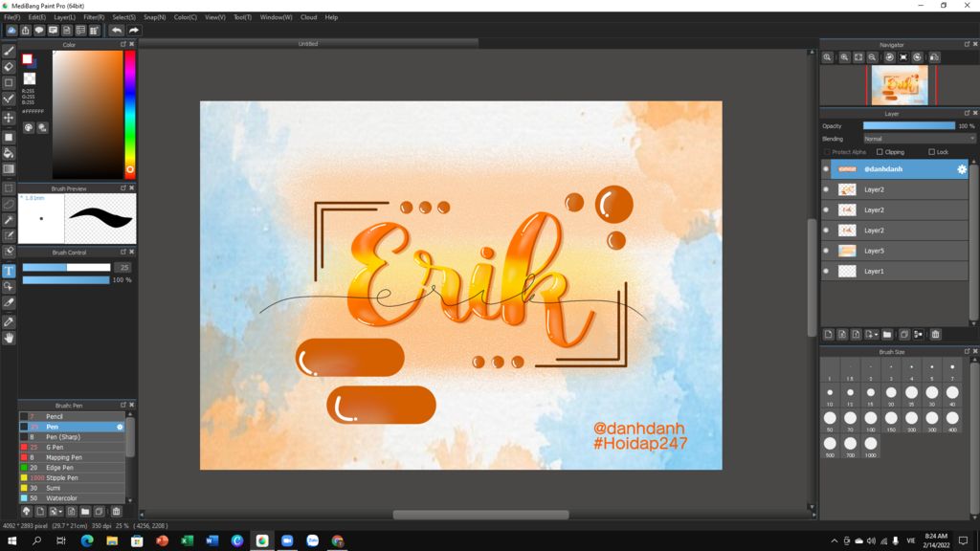Image resolution: width=980 pixels, height=551 pixels.
Task: Enable the layer Lock checkbox
Action: [x=931, y=152]
